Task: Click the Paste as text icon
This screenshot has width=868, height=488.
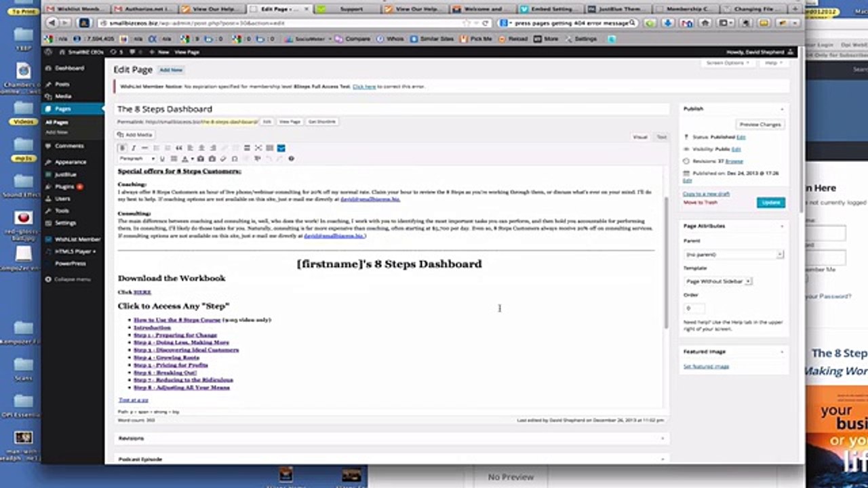Action: 201,159
